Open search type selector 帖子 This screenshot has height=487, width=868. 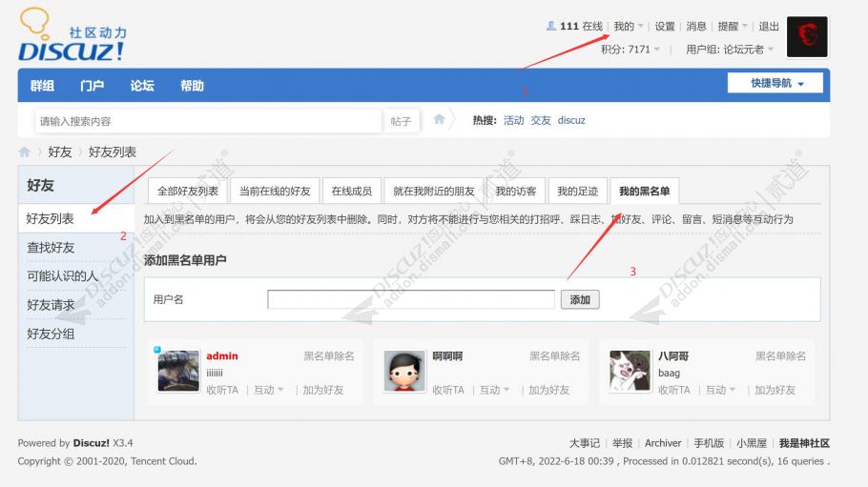click(401, 121)
